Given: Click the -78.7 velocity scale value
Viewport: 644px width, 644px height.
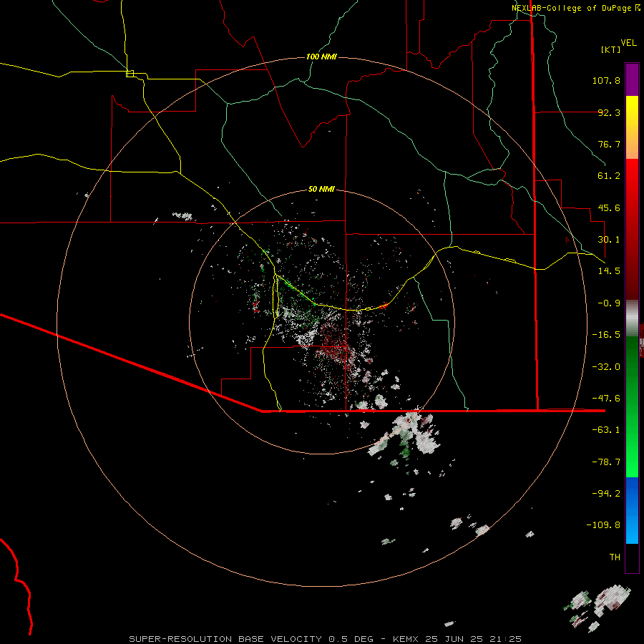Looking at the screenshot, I should pyautogui.click(x=606, y=462).
